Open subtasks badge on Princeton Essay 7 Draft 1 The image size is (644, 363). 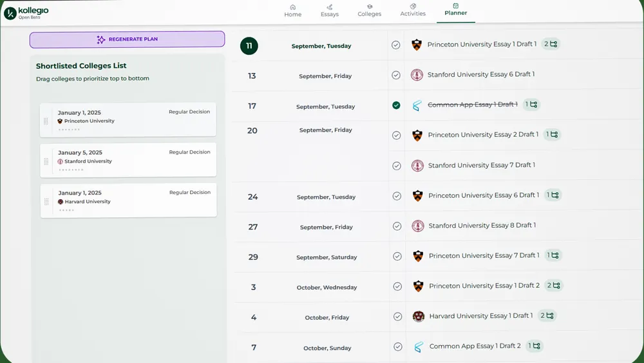[553, 255]
